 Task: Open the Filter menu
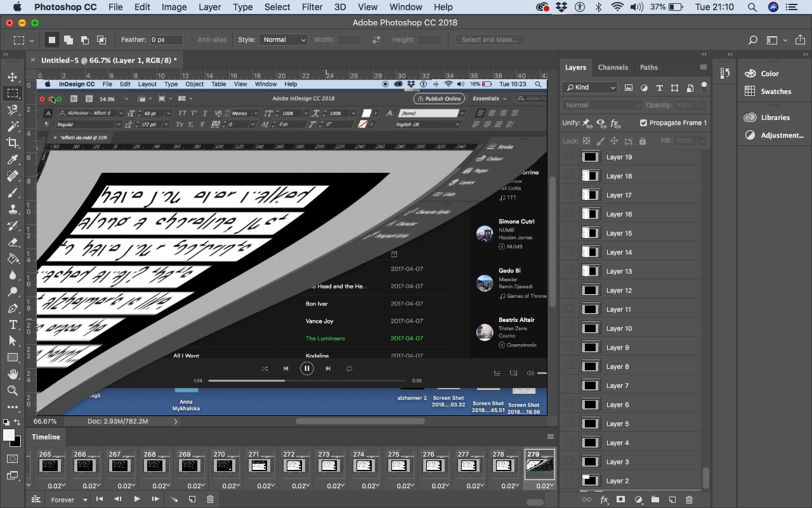tap(312, 7)
